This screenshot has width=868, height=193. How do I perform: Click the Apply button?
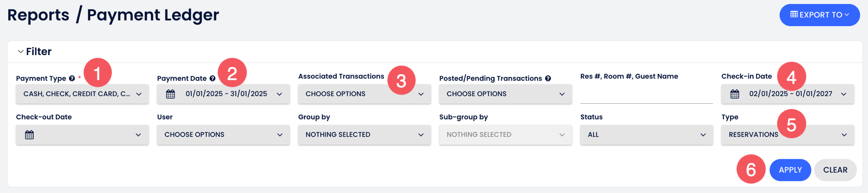[790, 170]
